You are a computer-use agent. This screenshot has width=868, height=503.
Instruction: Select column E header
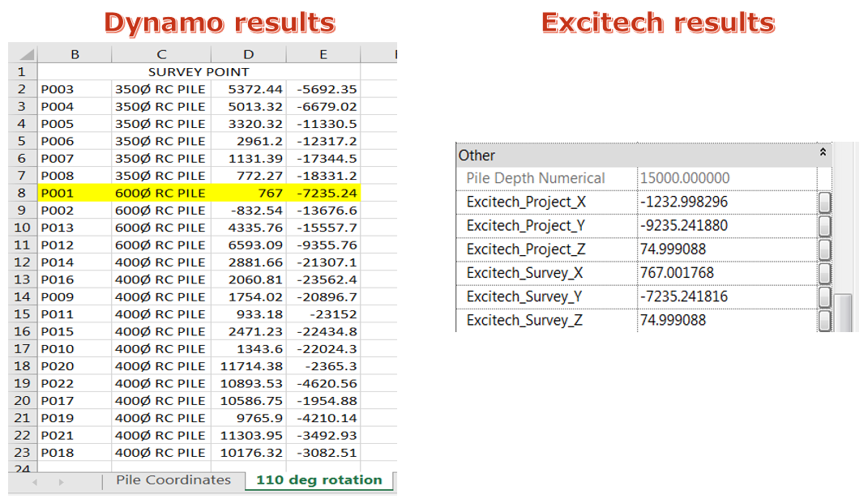(323, 54)
